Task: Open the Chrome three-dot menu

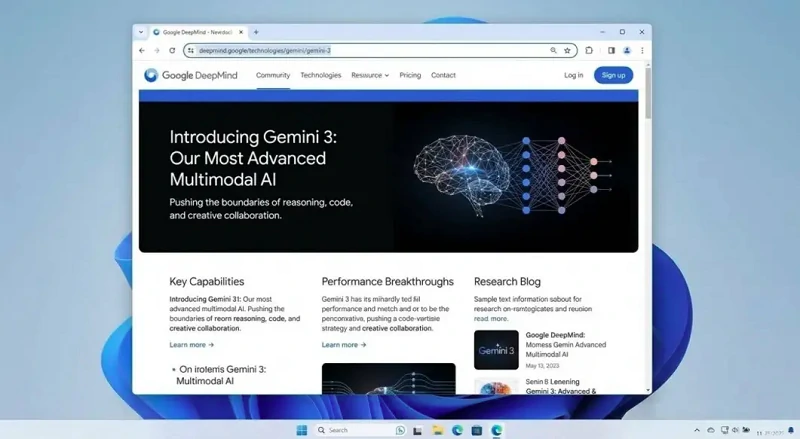Action: pos(642,51)
